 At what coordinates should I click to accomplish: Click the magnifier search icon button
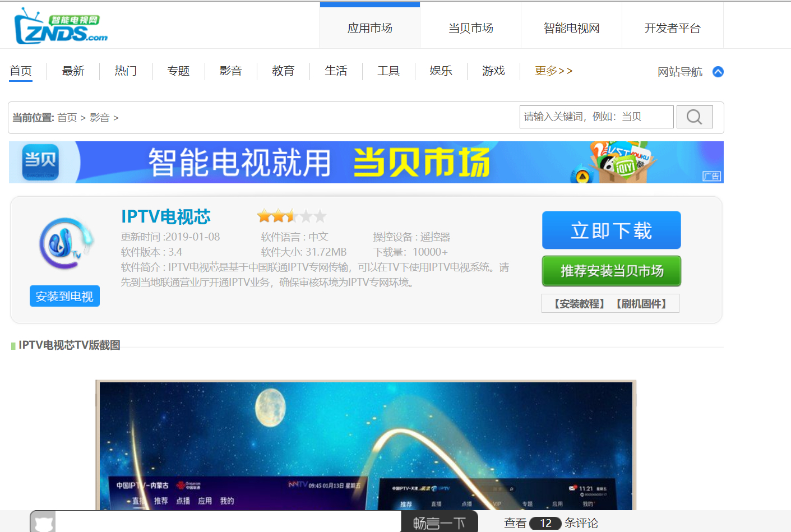click(695, 117)
